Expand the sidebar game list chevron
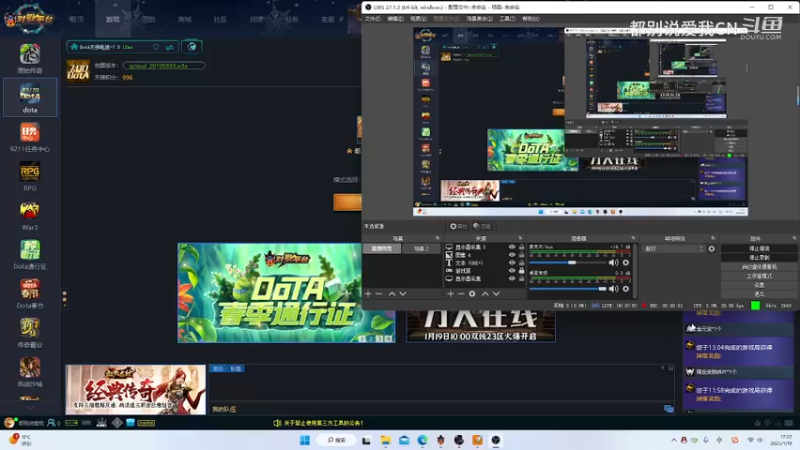The width and height of the screenshot is (800, 450). click(30, 408)
